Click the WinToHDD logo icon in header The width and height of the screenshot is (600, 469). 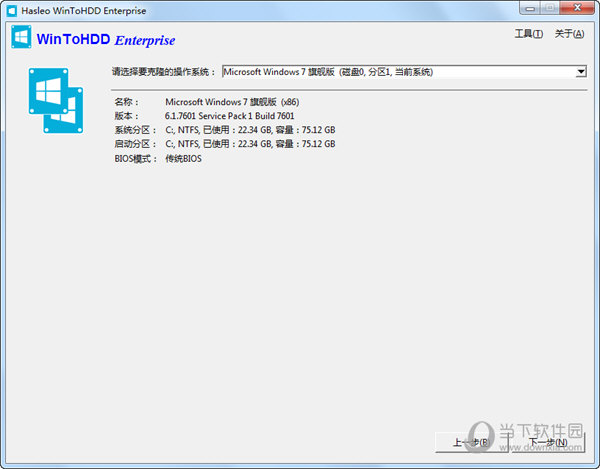[x=21, y=37]
